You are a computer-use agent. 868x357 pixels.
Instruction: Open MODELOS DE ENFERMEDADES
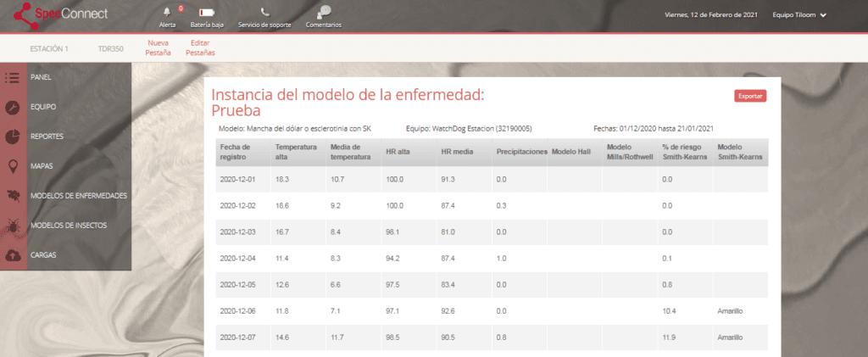point(79,195)
